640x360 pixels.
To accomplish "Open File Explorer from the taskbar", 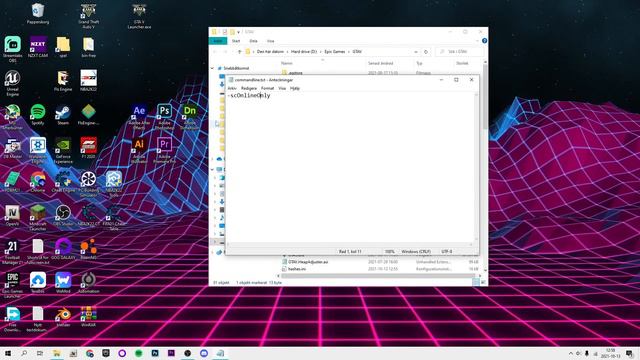I will coord(57,353).
